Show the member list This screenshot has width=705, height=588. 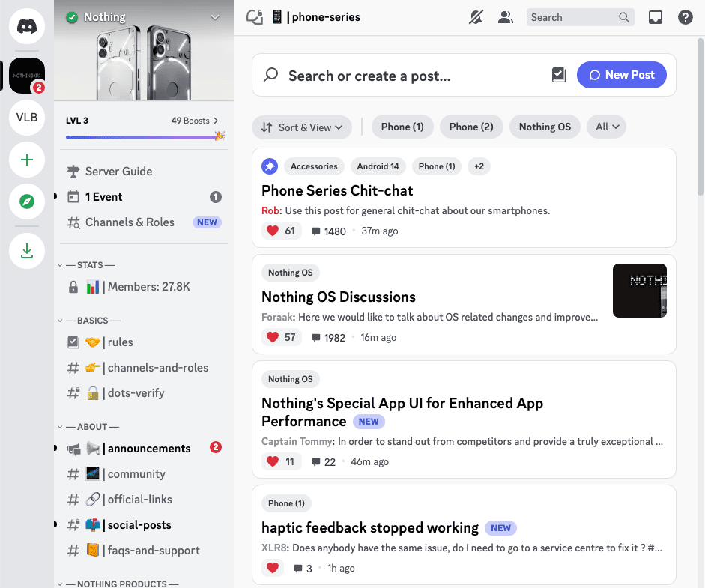[506, 16]
